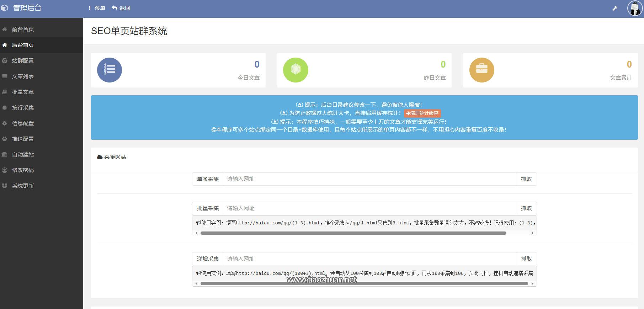Click 抓取 button for 递增采集
644x309 pixels.
pos(526,259)
